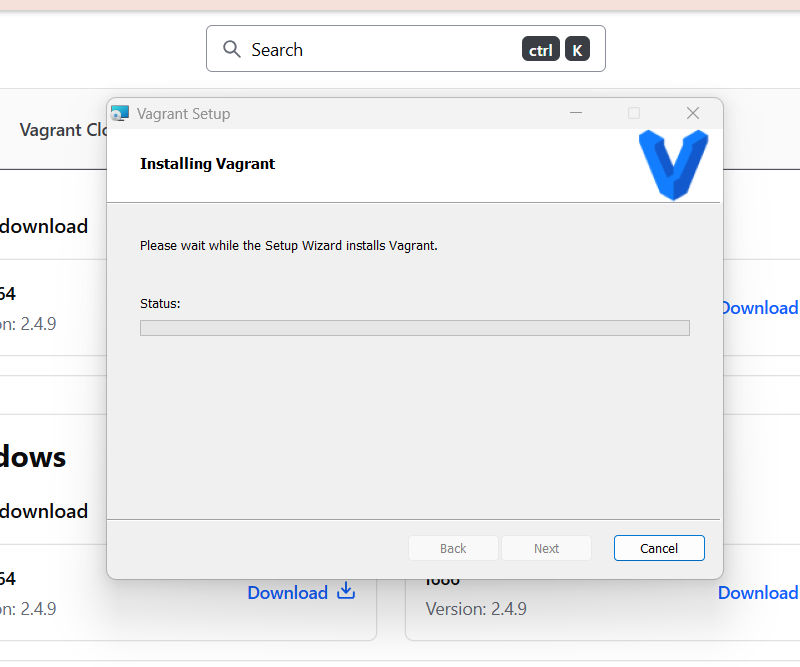Click the Vagrant Cloud tab on webpage
Viewport: 800px width, 667px height.
[63, 130]
